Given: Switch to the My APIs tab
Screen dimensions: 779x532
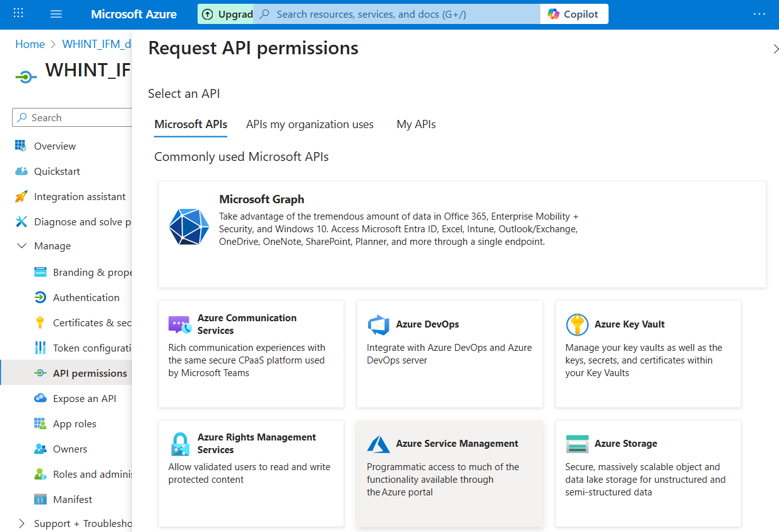Looking at the screenshot, I should pyautogui.click(x=416, y=124).
